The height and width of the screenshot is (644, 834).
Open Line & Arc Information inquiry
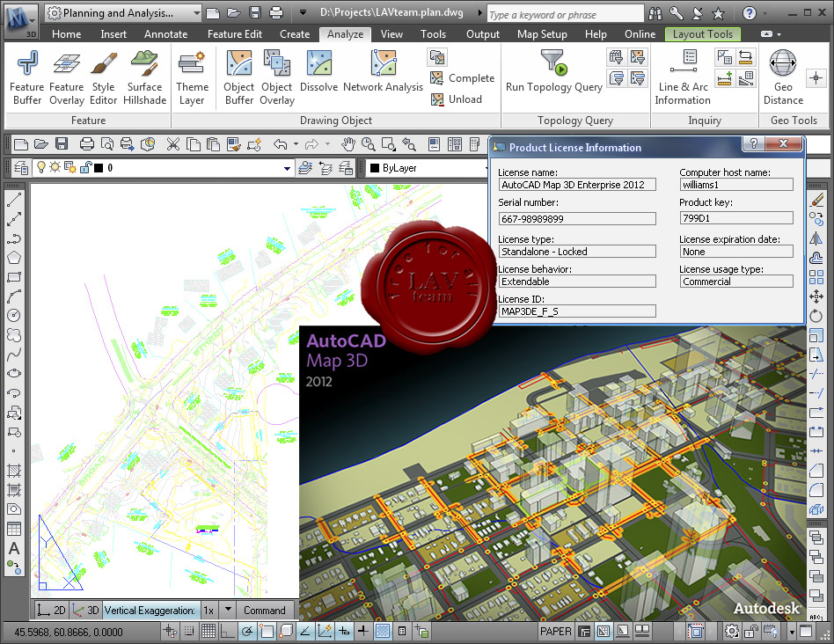point(683,77)
